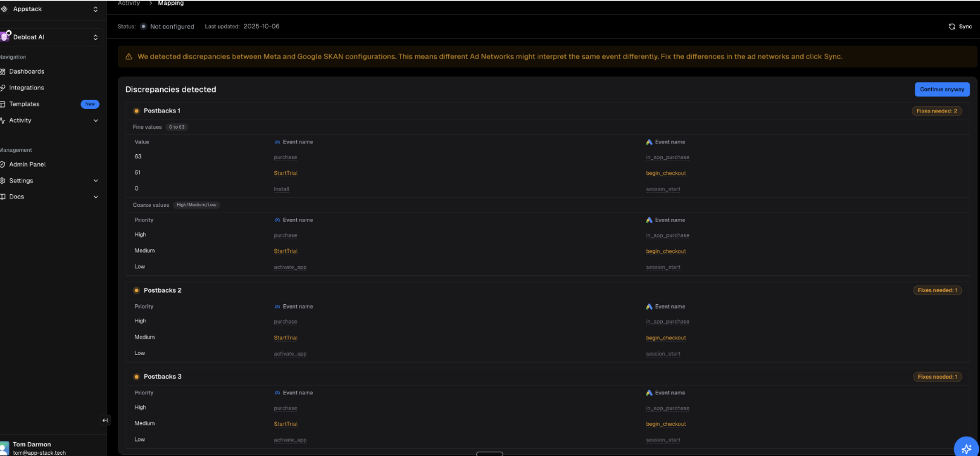
Task: Expand the Activity submenu chevron
Action: point(95,120)
